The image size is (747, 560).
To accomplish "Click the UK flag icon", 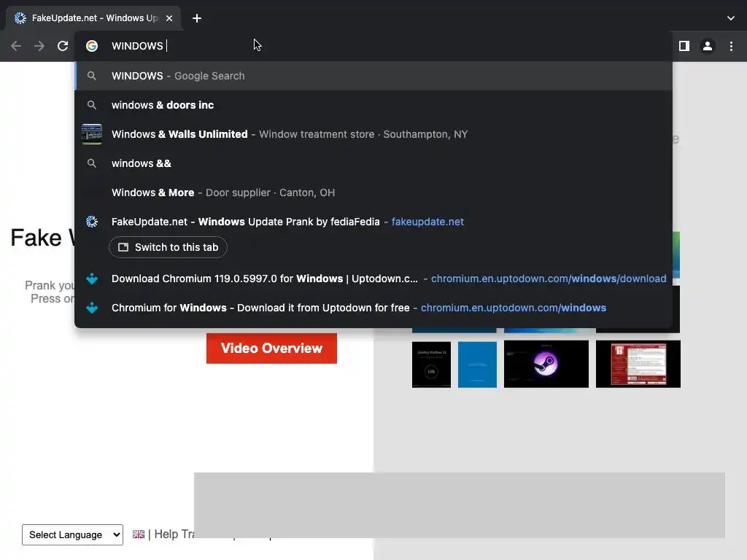I will tap(139, 534).
